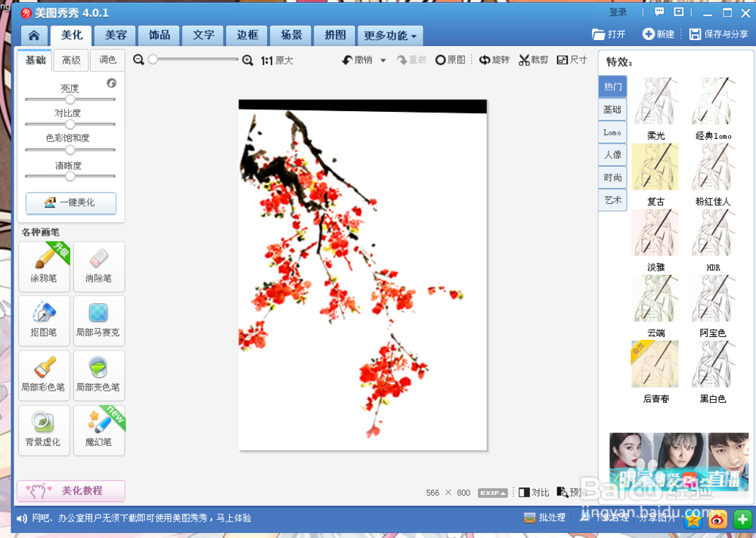Select the 高级 advanced adjustment tab
Viewport: 756px width, 538px height.
[x=71, y=60]
